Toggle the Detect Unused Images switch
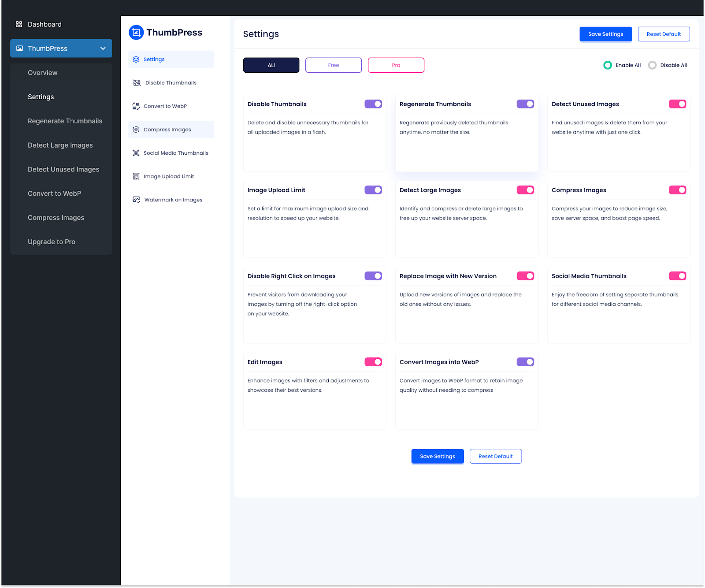Screen dimensions: 705x588 [677, 104]
